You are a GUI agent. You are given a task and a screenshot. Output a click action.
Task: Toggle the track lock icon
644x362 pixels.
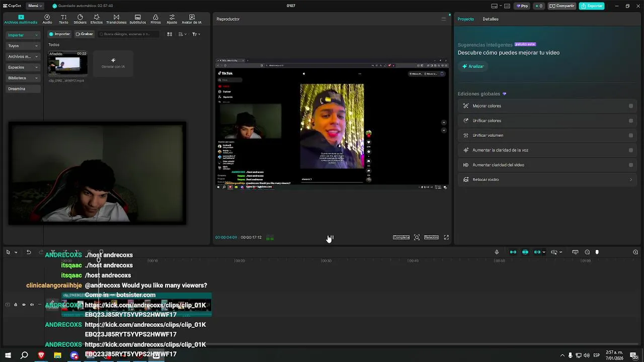click(16, 305)
